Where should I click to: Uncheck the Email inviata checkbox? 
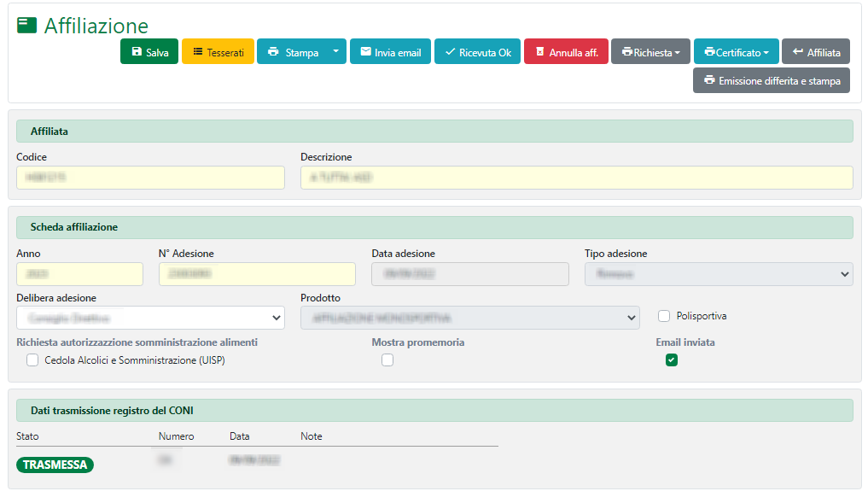[672, 360]
